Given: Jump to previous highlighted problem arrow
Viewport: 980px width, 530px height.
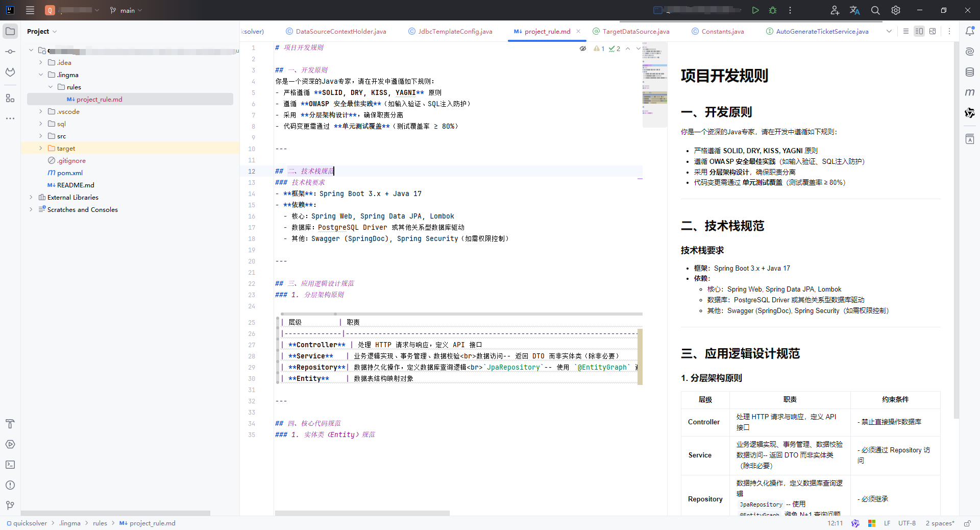Looking at the screenshot, I should pyautogui.click(x=628, y=49).
